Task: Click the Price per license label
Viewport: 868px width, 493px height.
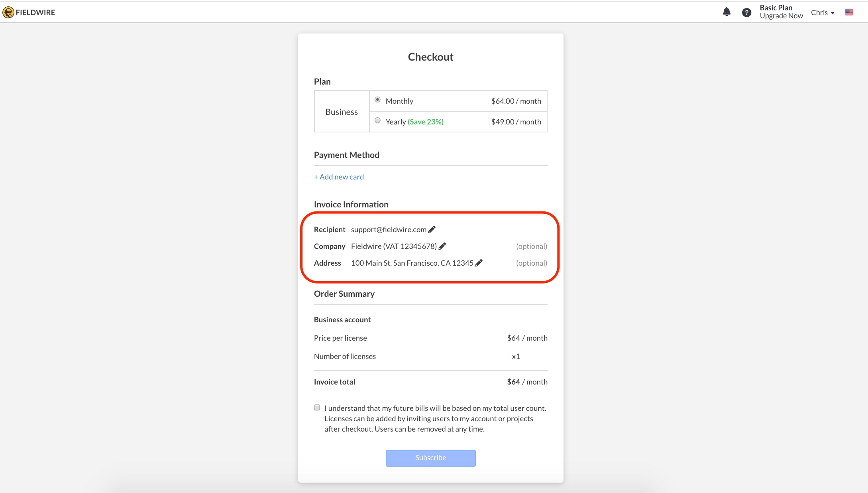Action: point(340,338)
